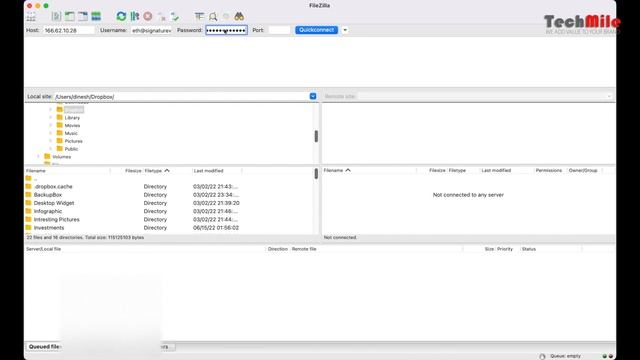This screenshot has height=360, width=640.
Task: Refresh the file and folder lists
Action: 121,16
